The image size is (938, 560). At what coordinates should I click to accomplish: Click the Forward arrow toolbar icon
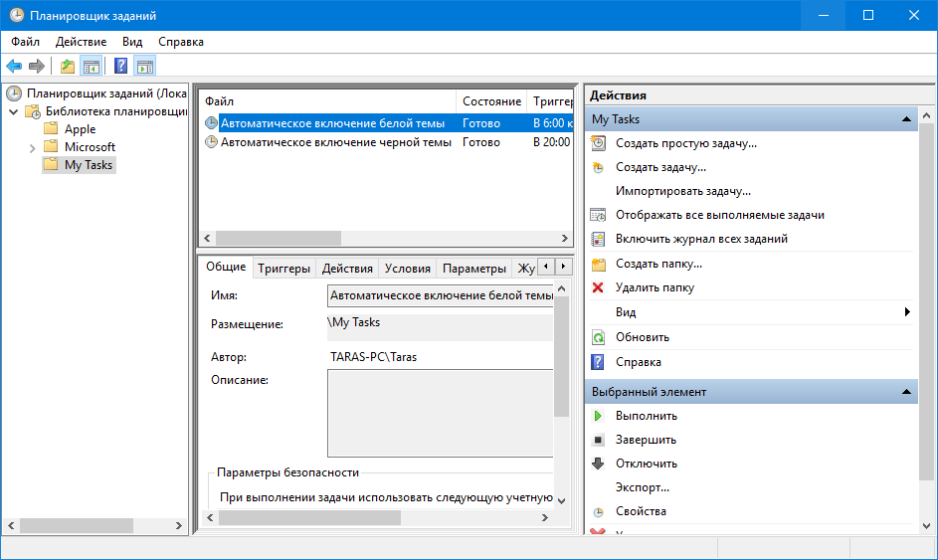tap(37, 66)
